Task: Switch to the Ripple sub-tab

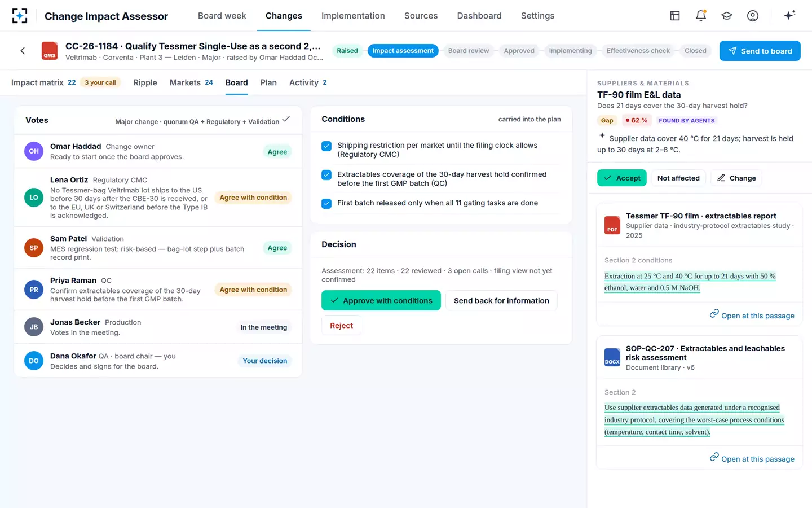Action: tap(145, 82)
